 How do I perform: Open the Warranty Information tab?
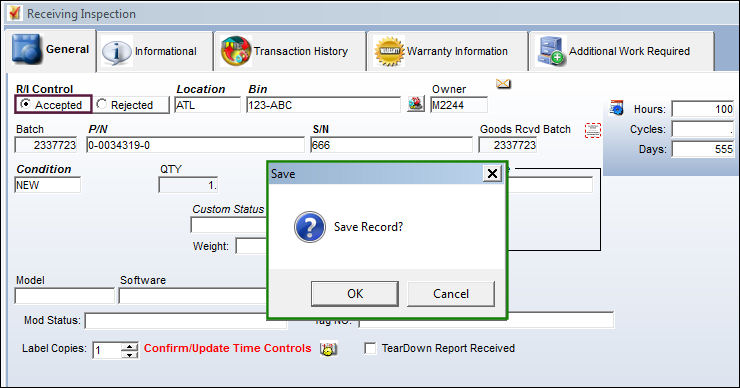point(447,51)
